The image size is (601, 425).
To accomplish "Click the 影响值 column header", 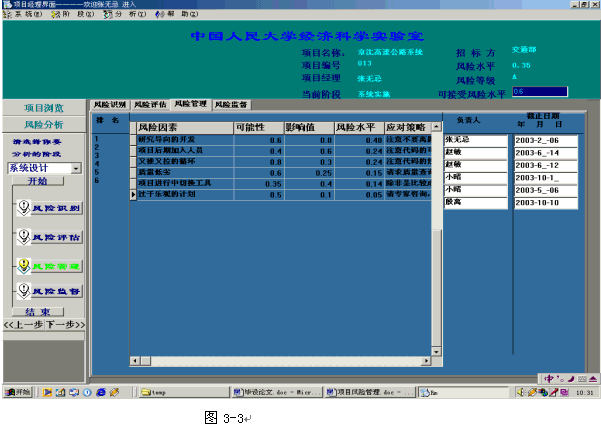I will (x=309, y=128).
